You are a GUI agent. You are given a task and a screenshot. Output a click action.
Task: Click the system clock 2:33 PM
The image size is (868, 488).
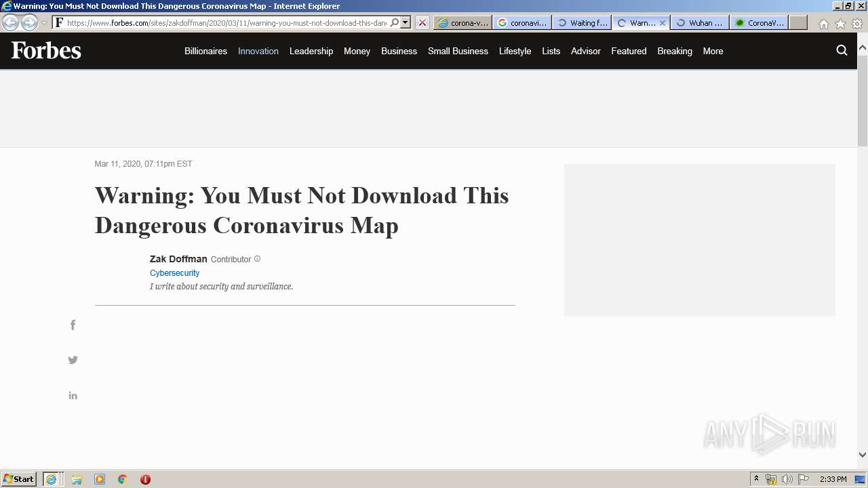pyautogui.click(x=833, y=479)
